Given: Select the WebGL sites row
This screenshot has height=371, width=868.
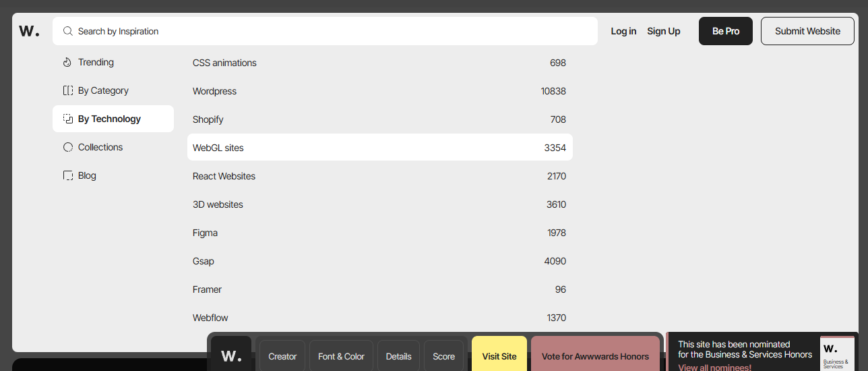Looking at the screenshot, I should pyautogui.click(x=379, y=147).
